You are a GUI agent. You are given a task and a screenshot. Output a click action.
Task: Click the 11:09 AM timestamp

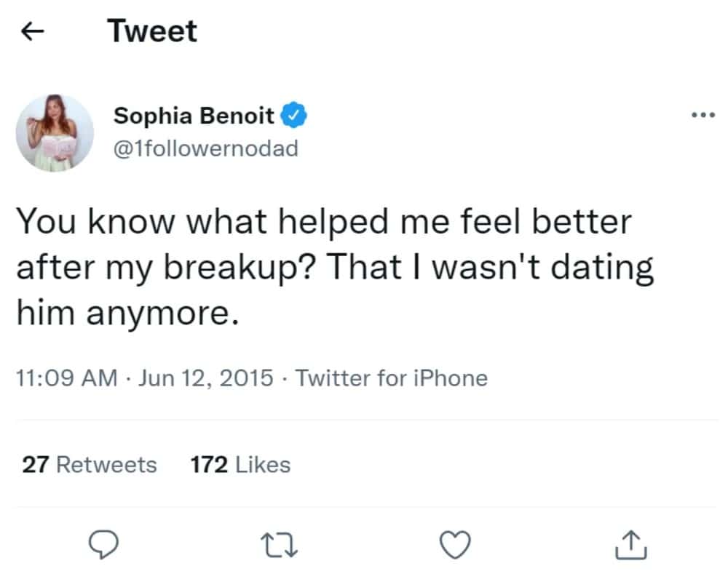coord(66,378)
